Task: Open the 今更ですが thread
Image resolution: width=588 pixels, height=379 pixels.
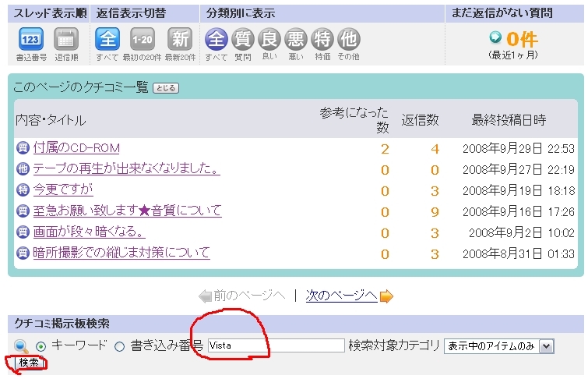Action: click(x=63, y=189)
